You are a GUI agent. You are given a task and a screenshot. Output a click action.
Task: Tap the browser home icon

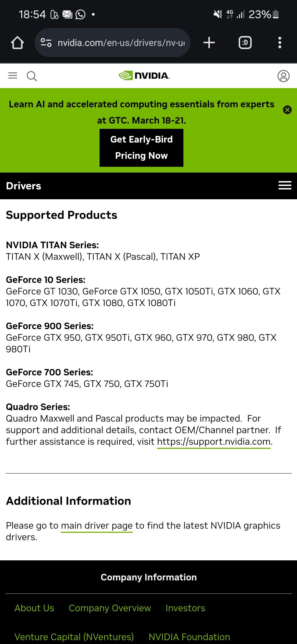tap(17, 43)
